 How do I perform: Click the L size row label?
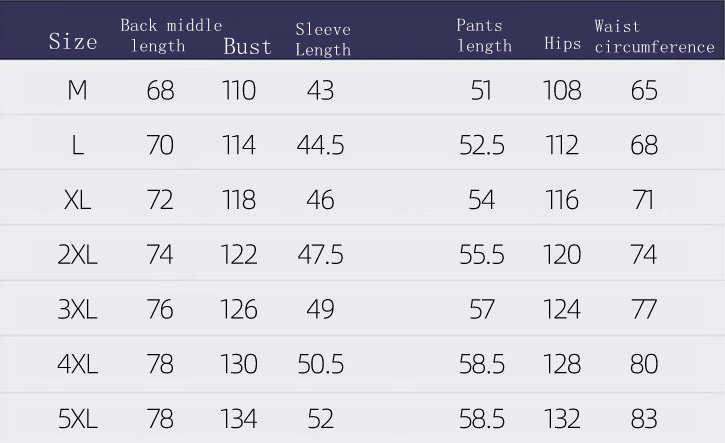tap(77, 145)
